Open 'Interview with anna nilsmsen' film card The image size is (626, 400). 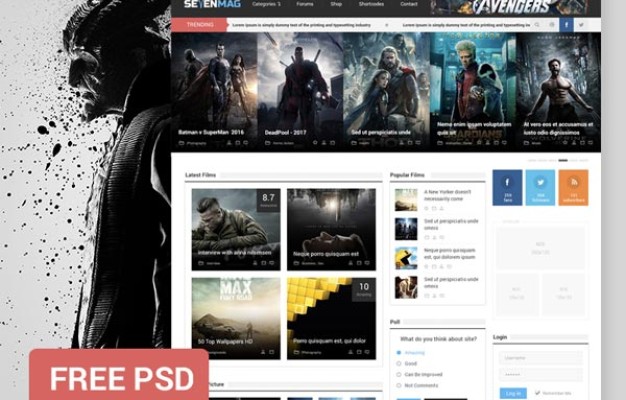coord(236,230)
